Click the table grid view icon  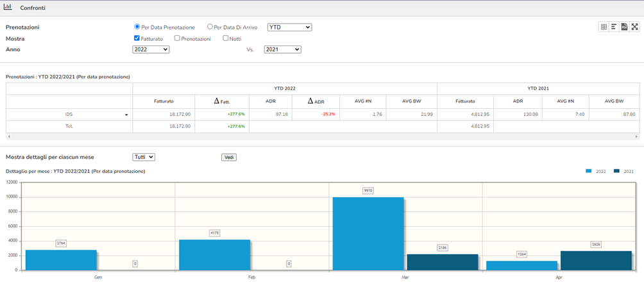pos(604,27)
